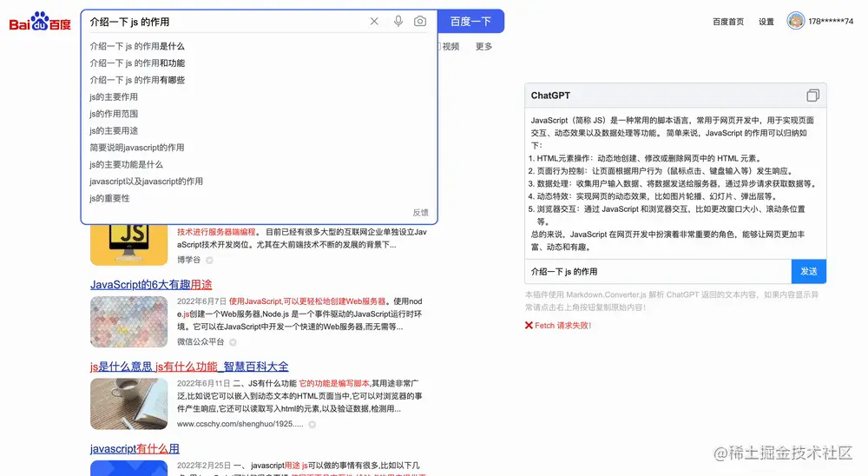Viewport: 868px width, 476px height.
Task: Click the ChatGPT prompt input field
Action: (658, 272)
